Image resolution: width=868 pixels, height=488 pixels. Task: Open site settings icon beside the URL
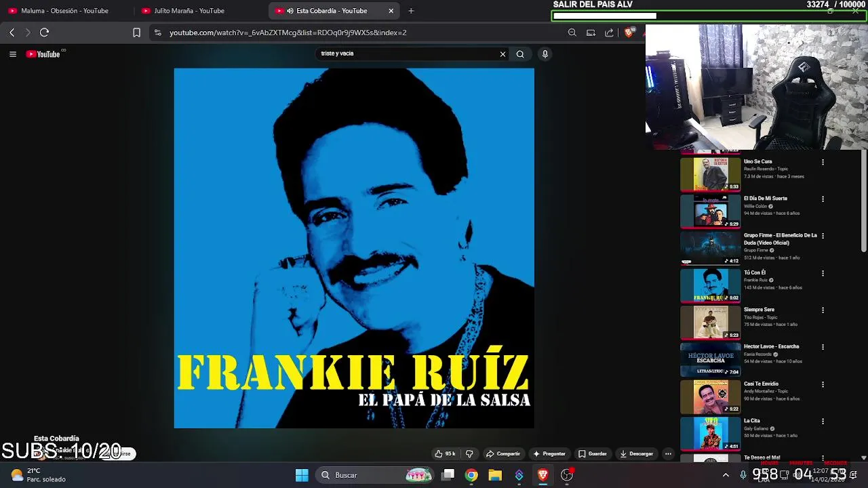(157, 33)
